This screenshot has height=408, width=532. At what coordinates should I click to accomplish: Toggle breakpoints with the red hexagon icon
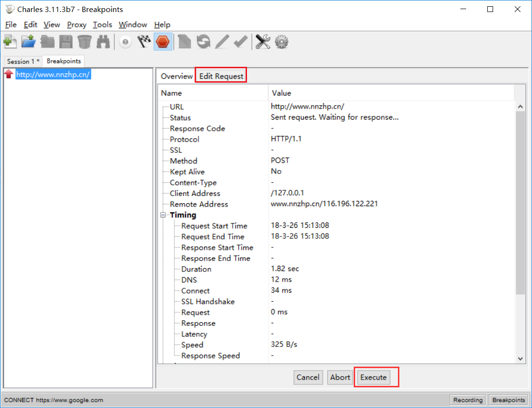coord(163,42)
